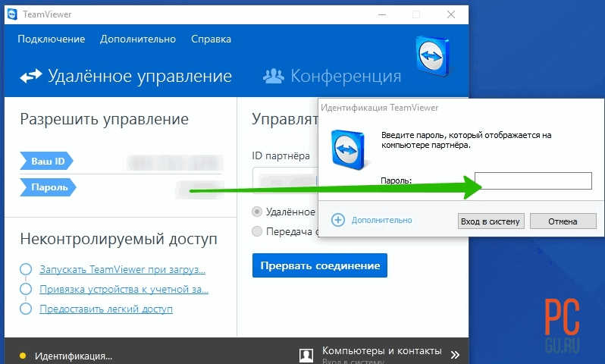Image resolution: width=605 pixels, height=364 pixels.
Task: Click the ID партнёра input field
Action: 286,180
